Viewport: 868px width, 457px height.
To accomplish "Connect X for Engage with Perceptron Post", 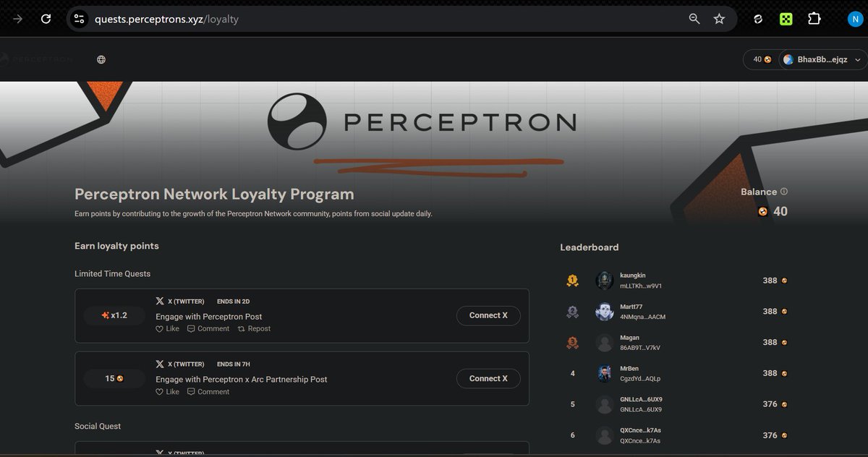I will point(488,315).
